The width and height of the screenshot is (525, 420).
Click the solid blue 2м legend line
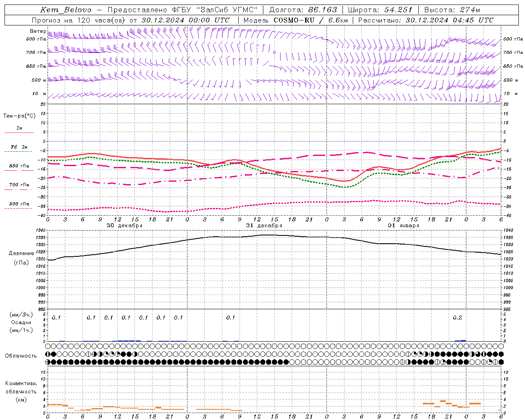pyautogui.click(x=19, y=132)
